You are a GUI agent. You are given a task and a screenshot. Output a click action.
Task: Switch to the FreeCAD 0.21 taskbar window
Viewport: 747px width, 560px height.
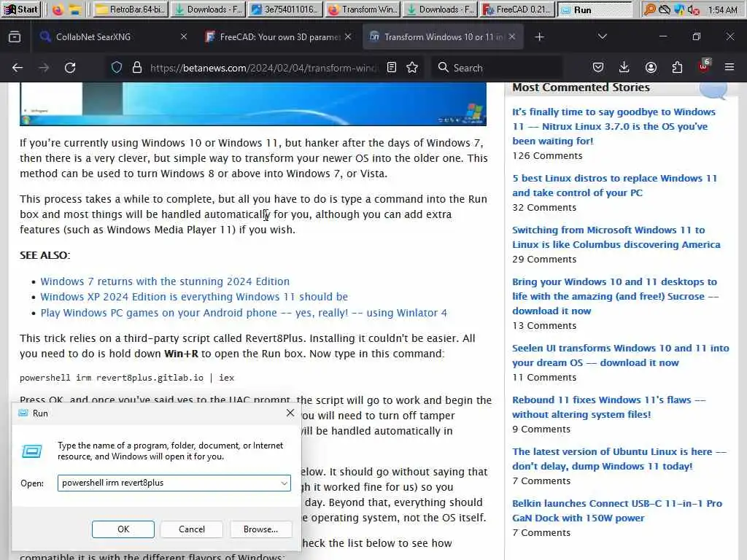click(519, 9)
